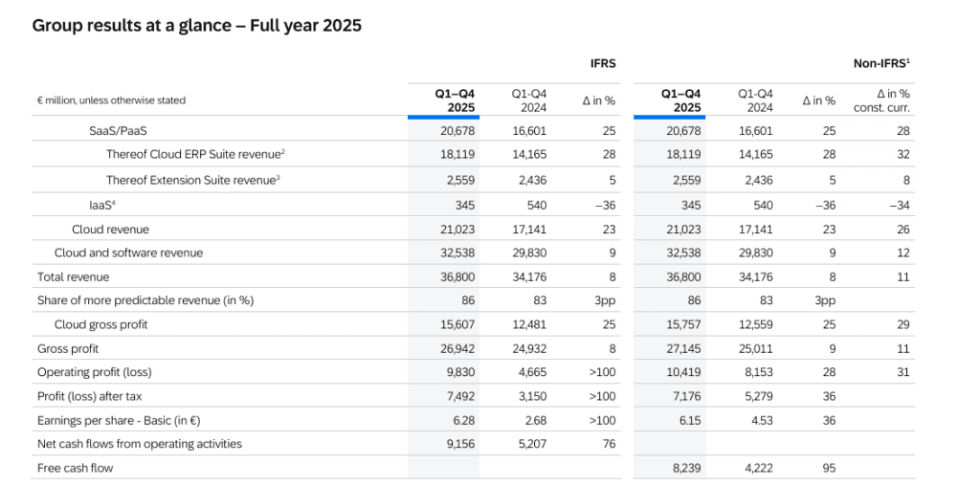Click the Gross profit row label
This screenshot has width=980, height=485.
68,349
